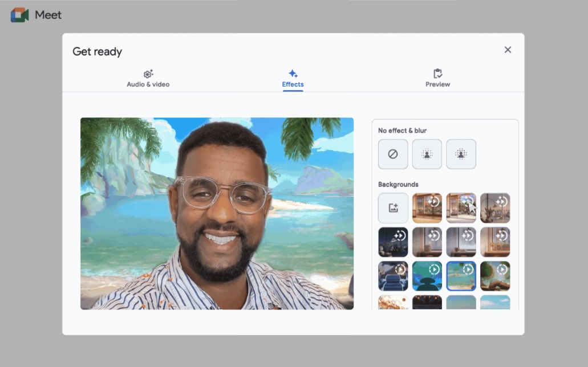Click the Google Meet logo icon
Image resolution: width=588 pixels, height=367 pixels.
(x=19, y=15)
